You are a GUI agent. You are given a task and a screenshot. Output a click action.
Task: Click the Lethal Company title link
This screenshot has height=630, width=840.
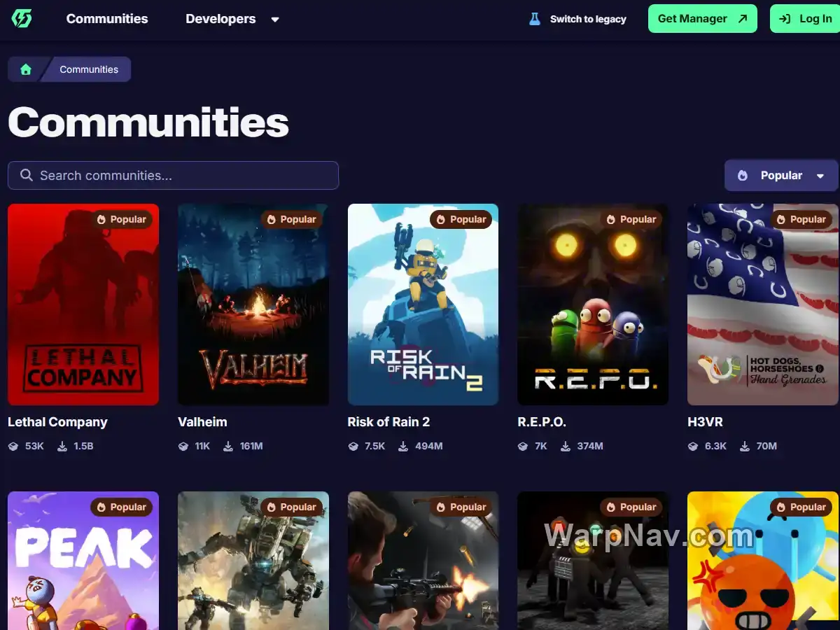[57, 422]
